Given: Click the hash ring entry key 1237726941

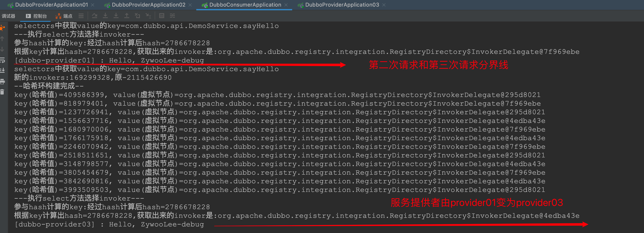Looking at the screenshot, I should (279, 112).
